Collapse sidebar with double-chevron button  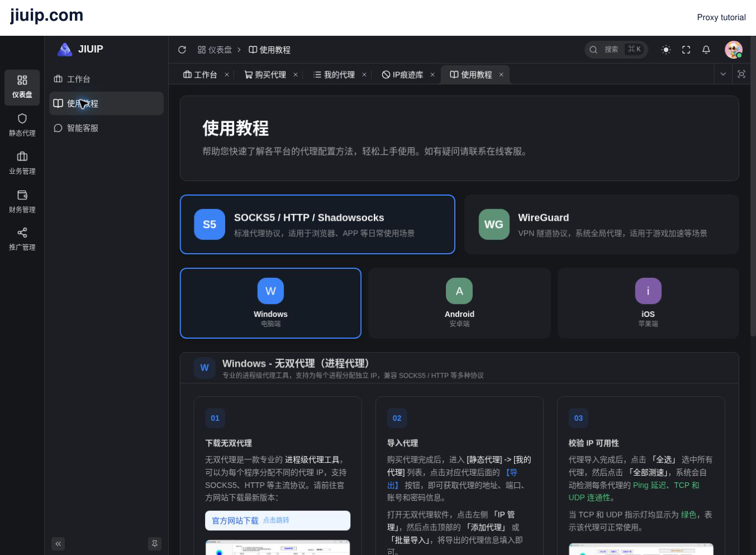coord(58,544)
